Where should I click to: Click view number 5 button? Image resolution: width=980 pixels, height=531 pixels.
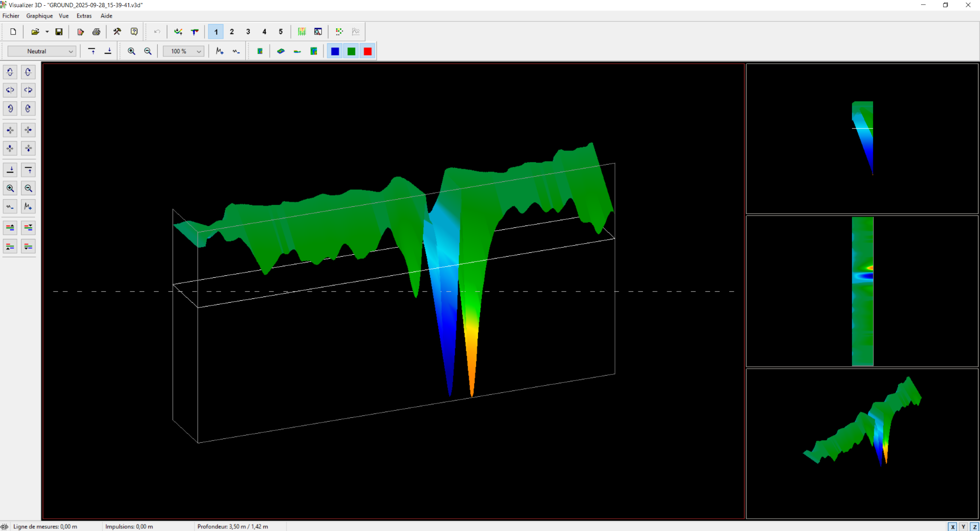click(280, 32)
